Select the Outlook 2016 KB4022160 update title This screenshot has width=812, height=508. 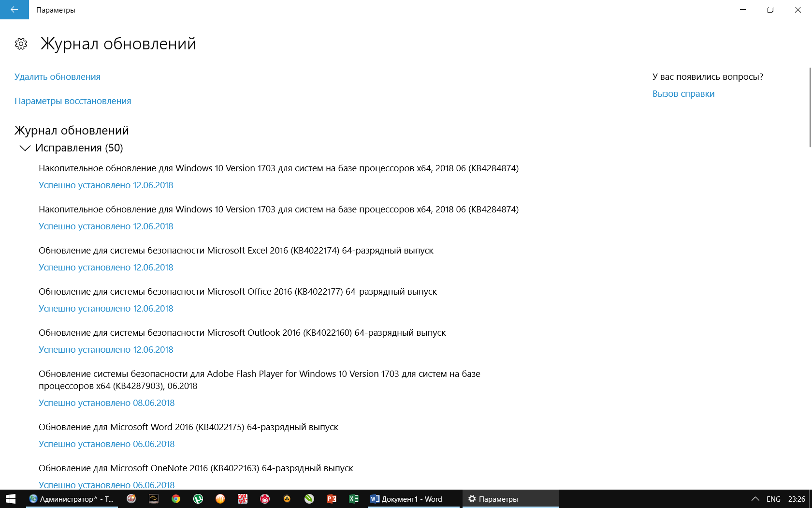click(x=242, y=333)
